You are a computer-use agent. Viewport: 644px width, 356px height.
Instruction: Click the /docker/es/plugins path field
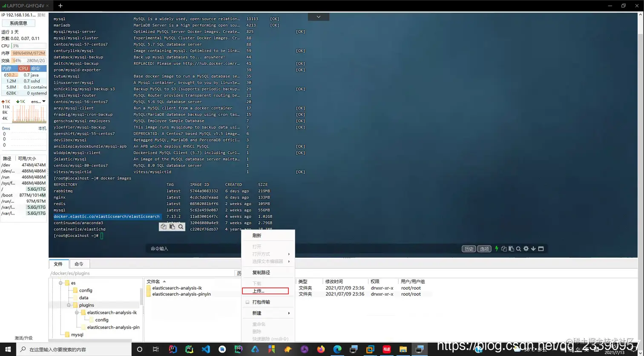point(142,273)
